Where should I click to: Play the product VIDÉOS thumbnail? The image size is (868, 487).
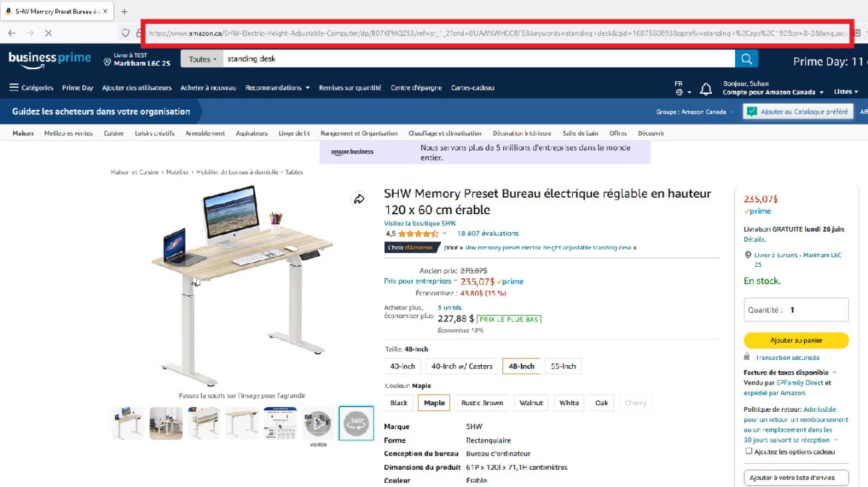tap(318, 423)
